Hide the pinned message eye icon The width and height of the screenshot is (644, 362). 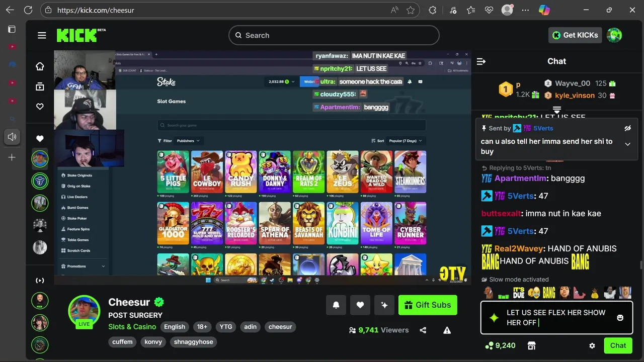point(627,128)
